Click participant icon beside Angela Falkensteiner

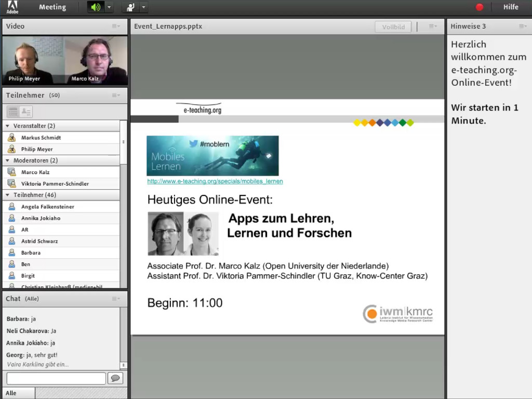[x=12, y=207]
